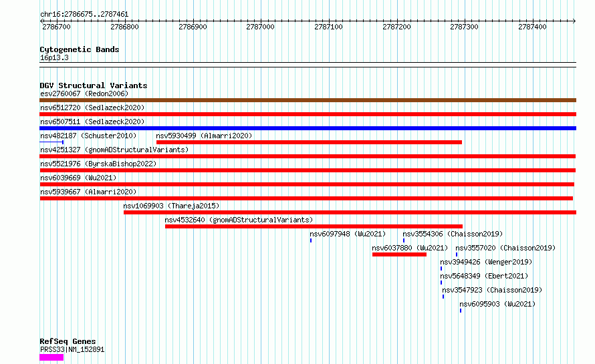The height and width of the screenshot is (364, 595).
Task: Select the thin blue nsv482187 variant line
Action: point(51,142)
